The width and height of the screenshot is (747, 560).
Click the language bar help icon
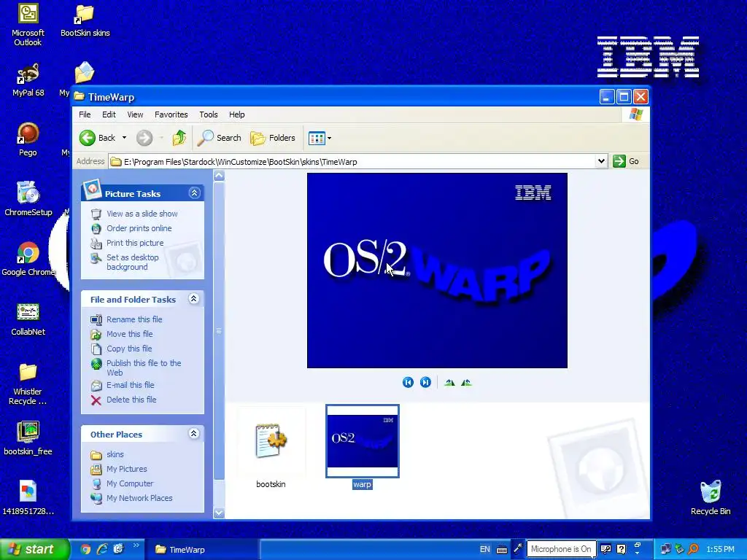tap(622, 549)
